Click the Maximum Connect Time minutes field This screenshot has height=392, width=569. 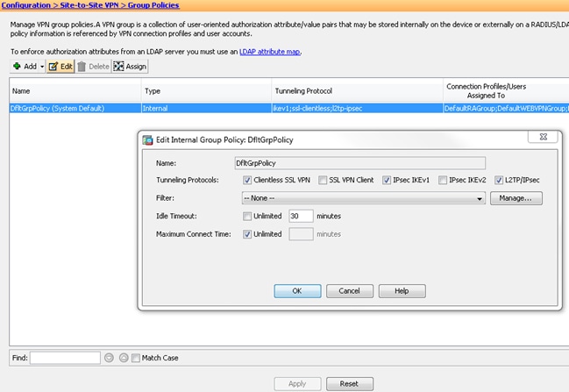point(301,234)
